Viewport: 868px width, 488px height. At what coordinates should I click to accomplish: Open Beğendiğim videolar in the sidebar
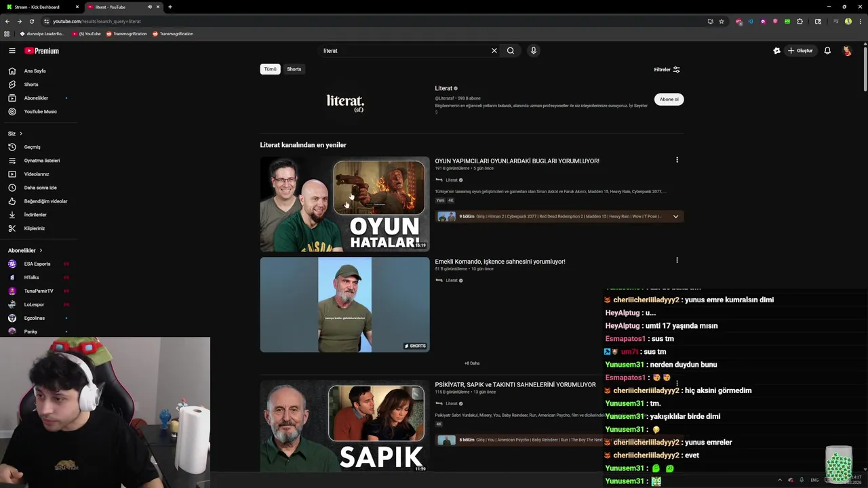pyautogui.click(x=45, y=201)
